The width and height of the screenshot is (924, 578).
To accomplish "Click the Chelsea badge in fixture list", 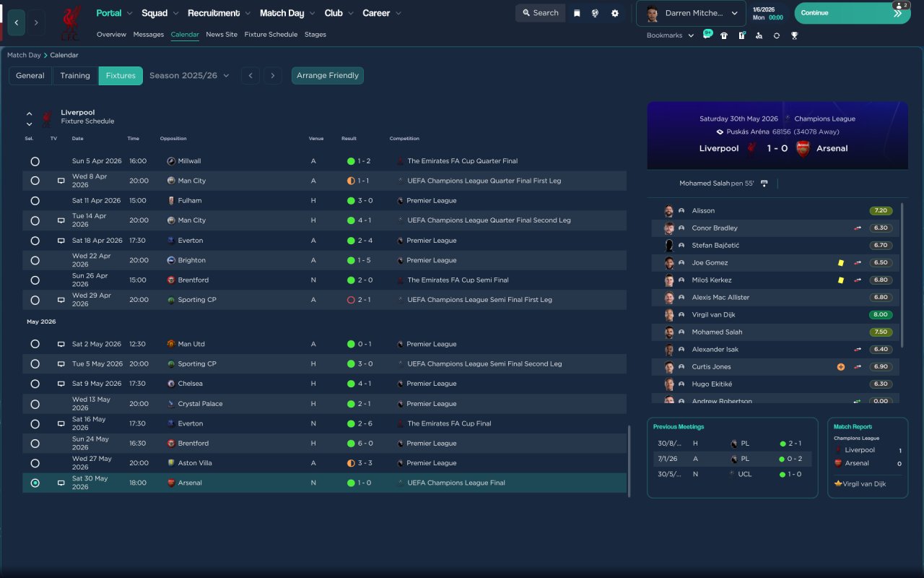I will click(x=171, y=384).
